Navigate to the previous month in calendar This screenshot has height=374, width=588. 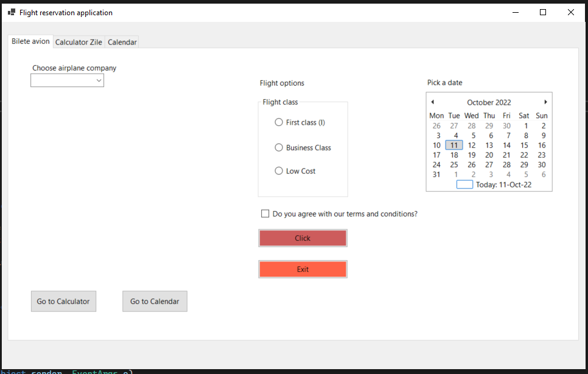click(432, 102)
